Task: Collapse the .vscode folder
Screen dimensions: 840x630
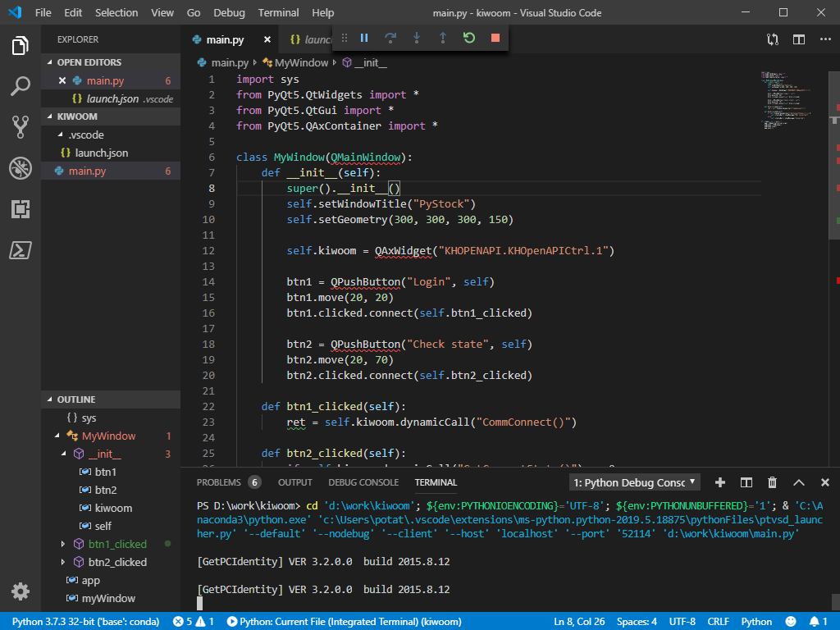Action: tap(61, 135)
